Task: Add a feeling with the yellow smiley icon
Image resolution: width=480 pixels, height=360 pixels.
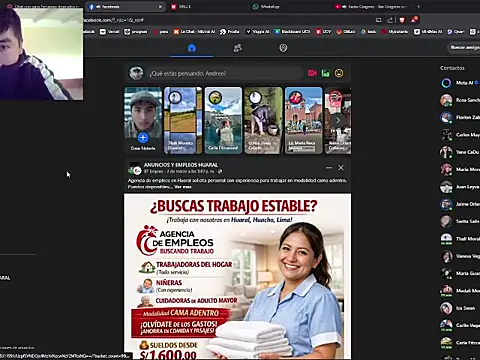Action: pyautogui.click(x=339, y=73)
